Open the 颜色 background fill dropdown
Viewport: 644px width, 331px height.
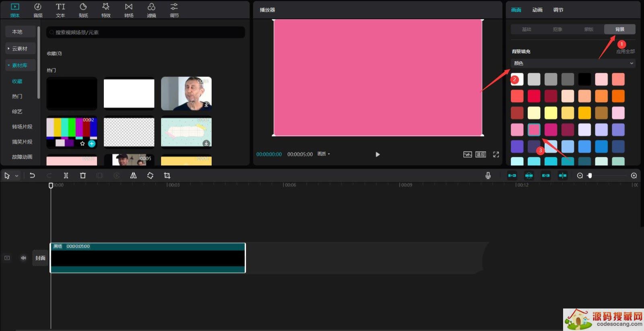573,63
